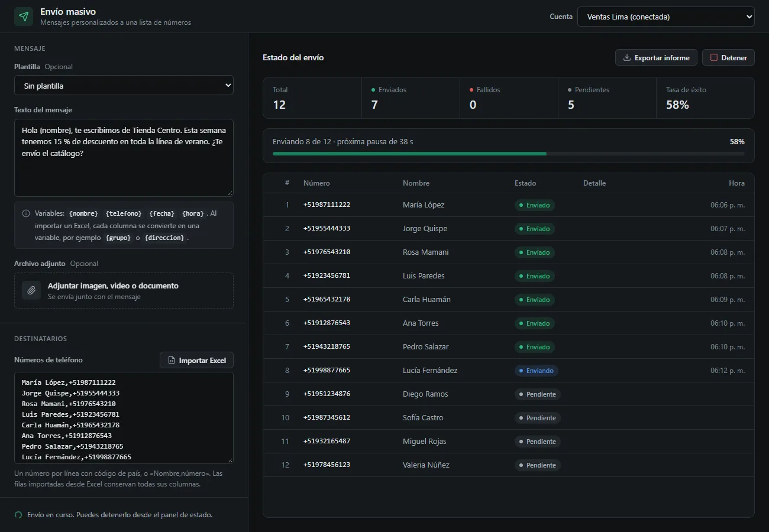Expand the Plantilla template dropdown
The image size is (769, 532).
124,85
